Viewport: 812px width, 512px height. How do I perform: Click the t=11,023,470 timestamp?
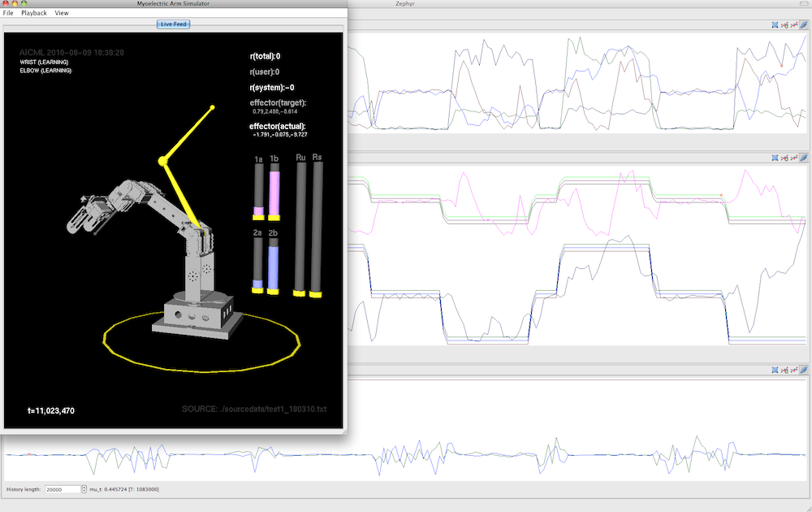50,411
